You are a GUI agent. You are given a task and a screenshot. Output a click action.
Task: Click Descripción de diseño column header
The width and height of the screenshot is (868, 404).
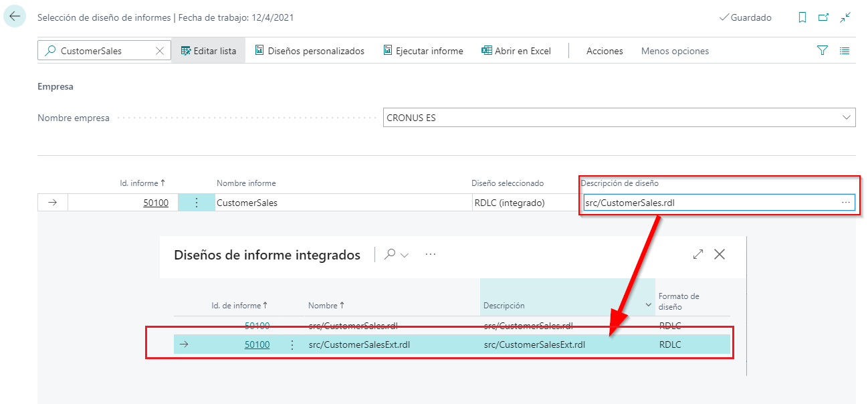click(x=619, y=183)
